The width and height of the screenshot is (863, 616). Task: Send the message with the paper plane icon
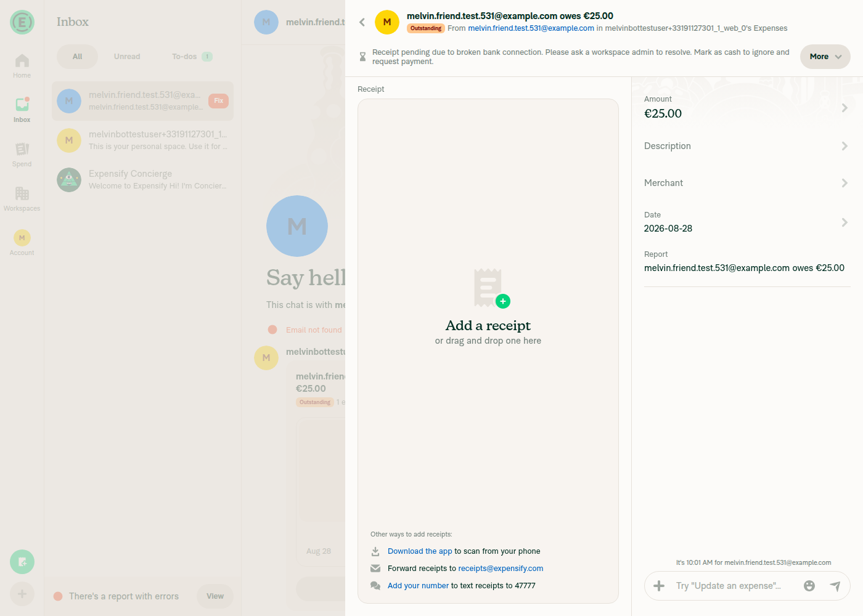[x=835, y=586]
